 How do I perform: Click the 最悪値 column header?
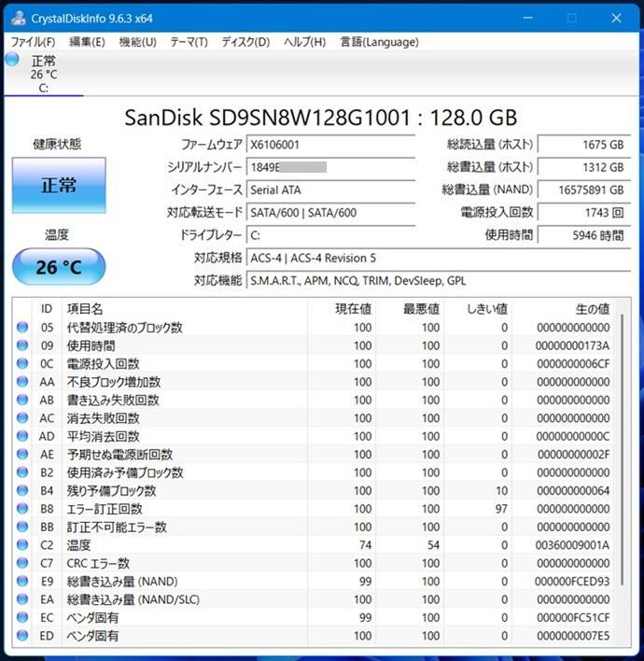(x=410, y=309)
